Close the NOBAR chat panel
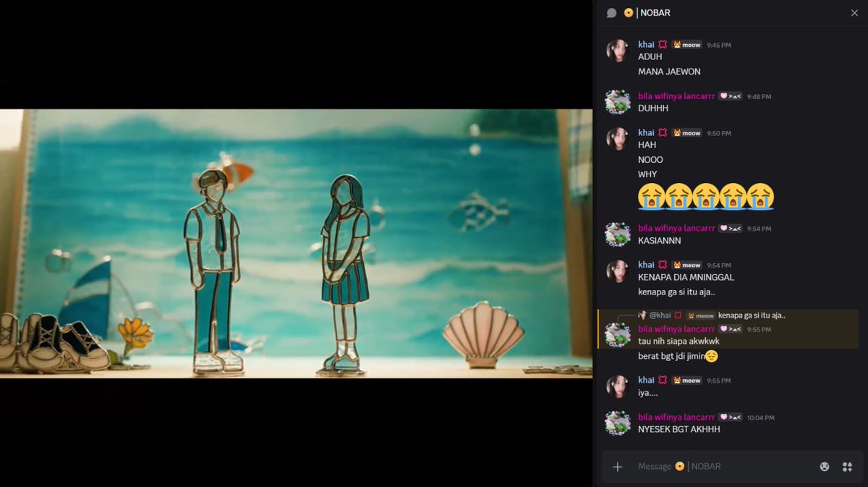 coord(854,13)
